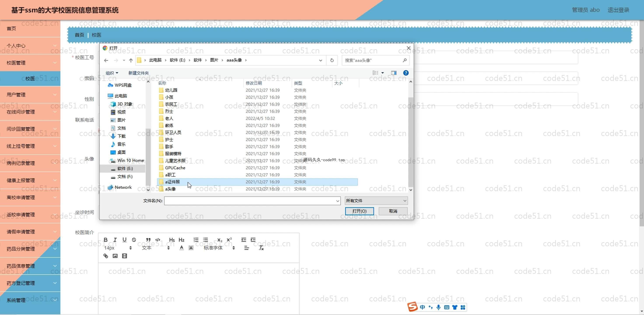Insert a blockquote in the editor
The width and height of the screenshot is (644, 315).
[x=148, y=240]
